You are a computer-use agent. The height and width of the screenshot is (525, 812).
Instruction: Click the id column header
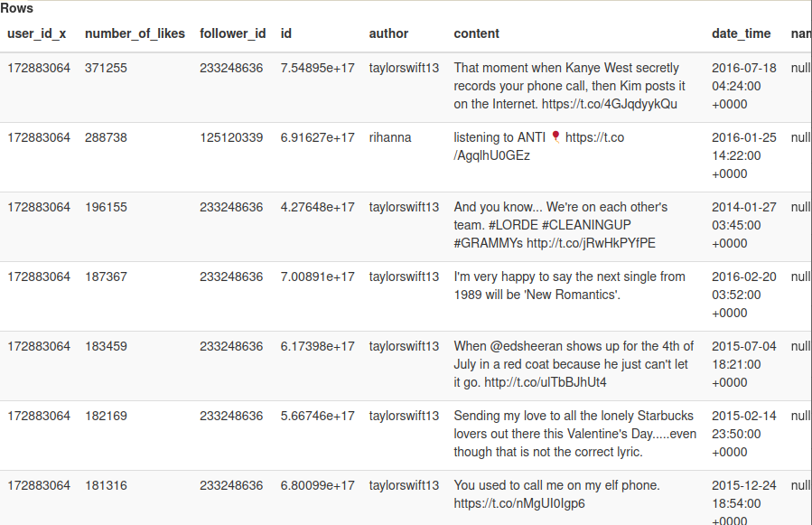click(286, 33)
